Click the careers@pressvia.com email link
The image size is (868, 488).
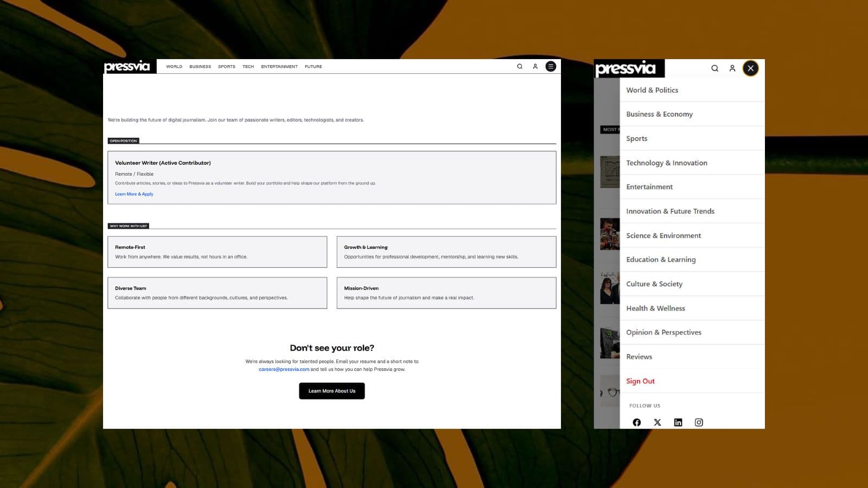tap(284, 369)
